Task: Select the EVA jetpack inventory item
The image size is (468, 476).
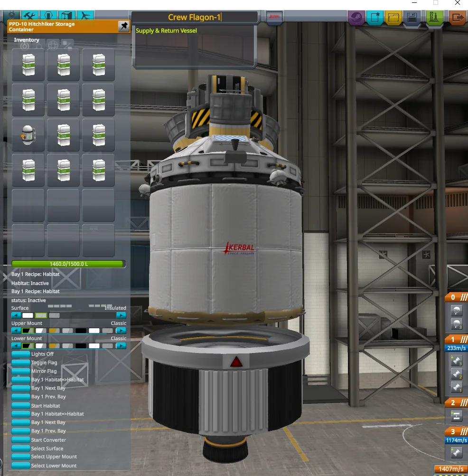Action: [x=28, y=135]
